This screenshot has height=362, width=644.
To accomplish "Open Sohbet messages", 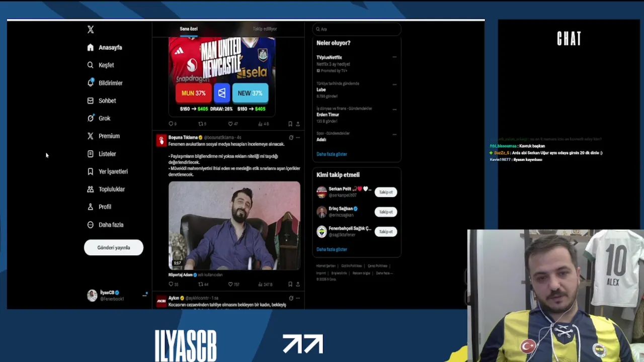I will 102,101.
